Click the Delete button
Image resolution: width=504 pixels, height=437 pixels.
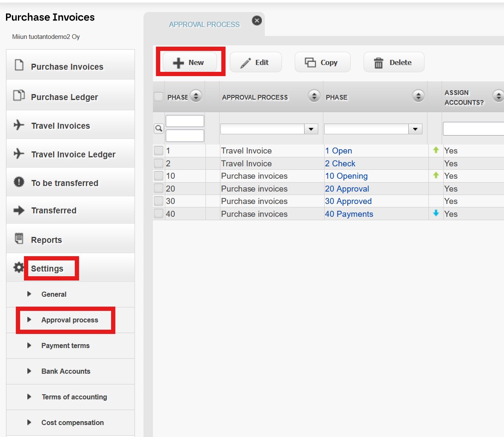394,62
